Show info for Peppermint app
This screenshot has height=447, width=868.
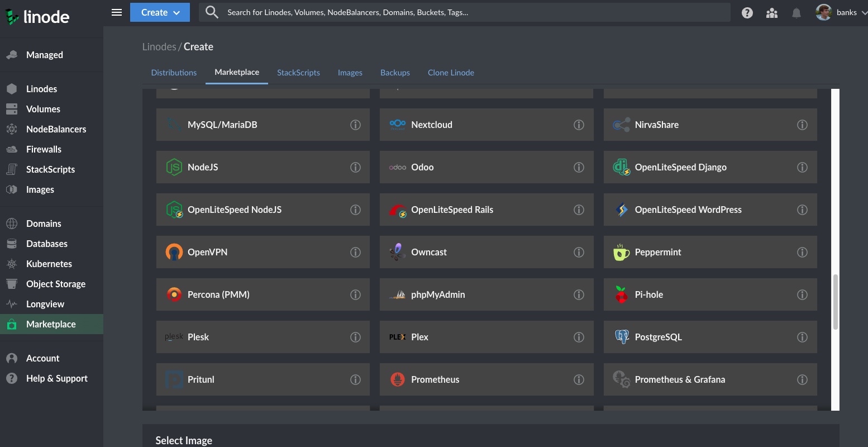(802, 252)
